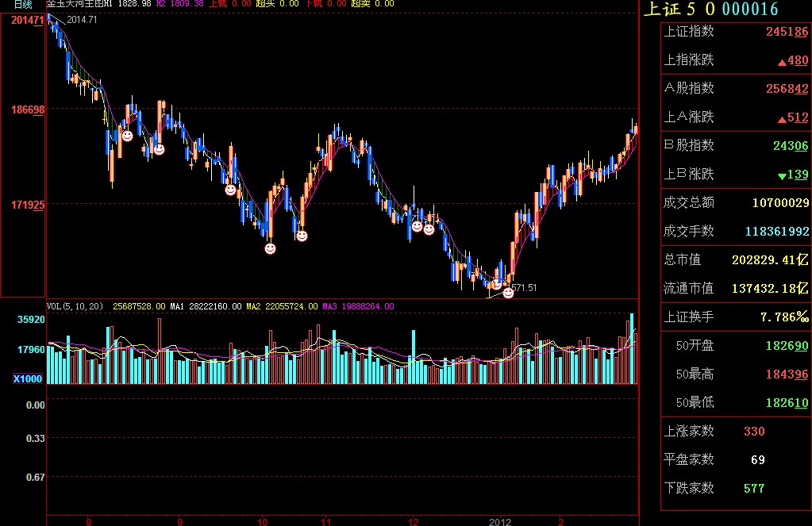Click the 上涨家数 advancing count row
Screen dimensions: 812x526
point(735,432)
